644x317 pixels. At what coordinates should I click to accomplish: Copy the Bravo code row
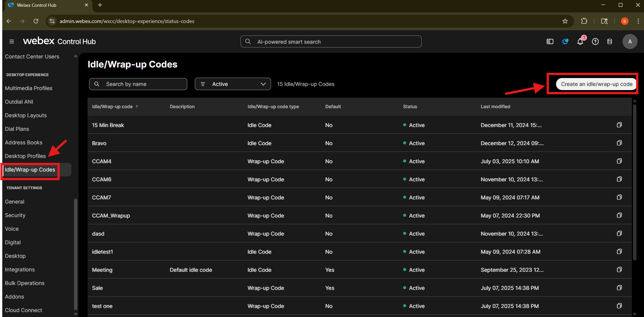(x=619, y=143)
